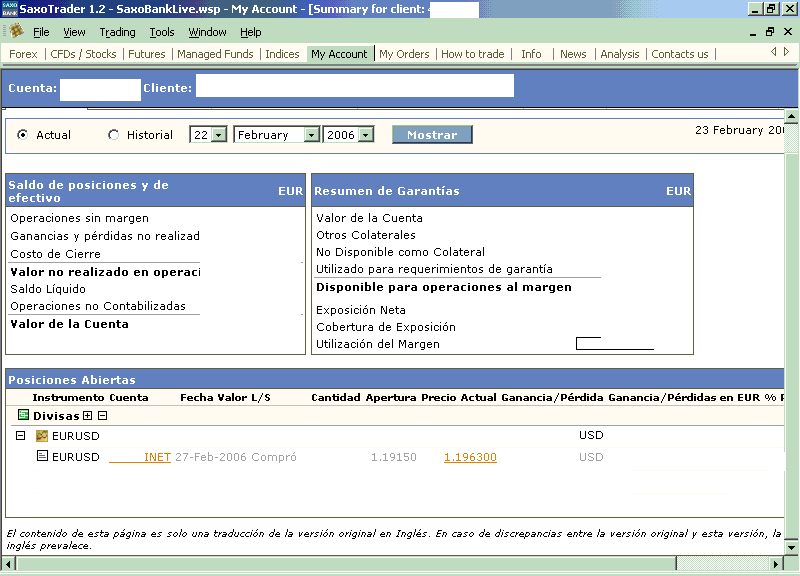This screenshot has width=800, height=576.
Task: Collapse all Divisas positions with minus icon
Action: pos(103,415)
